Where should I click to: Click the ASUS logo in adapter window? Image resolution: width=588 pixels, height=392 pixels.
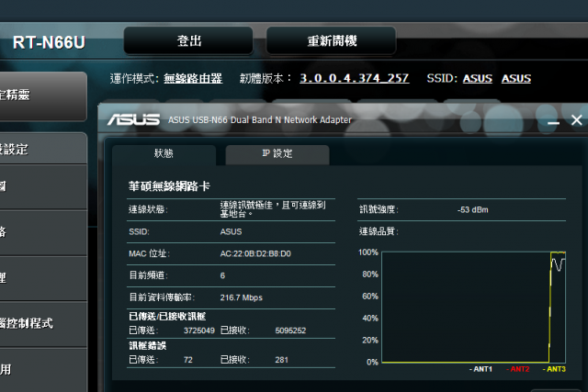[133, 120]
